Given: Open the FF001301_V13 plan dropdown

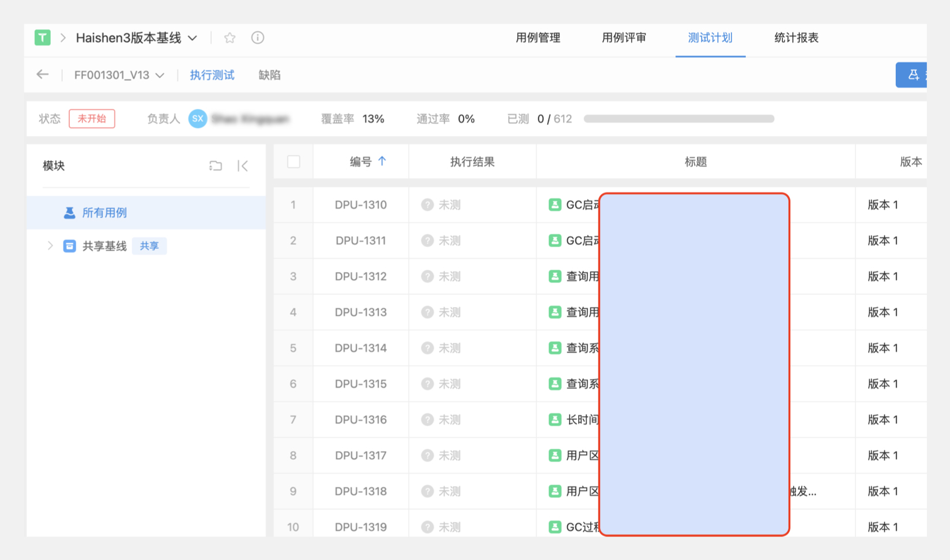Looking at the screenshot, I should tap(160, 75).
